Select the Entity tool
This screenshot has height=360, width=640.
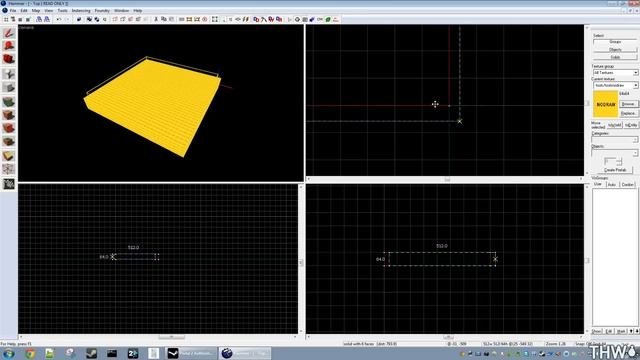click(x=9, y=74)
